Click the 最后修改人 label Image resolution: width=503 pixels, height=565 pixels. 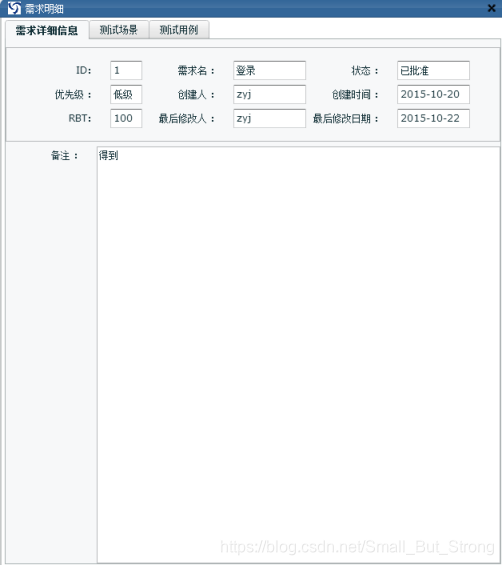(187, 119)
